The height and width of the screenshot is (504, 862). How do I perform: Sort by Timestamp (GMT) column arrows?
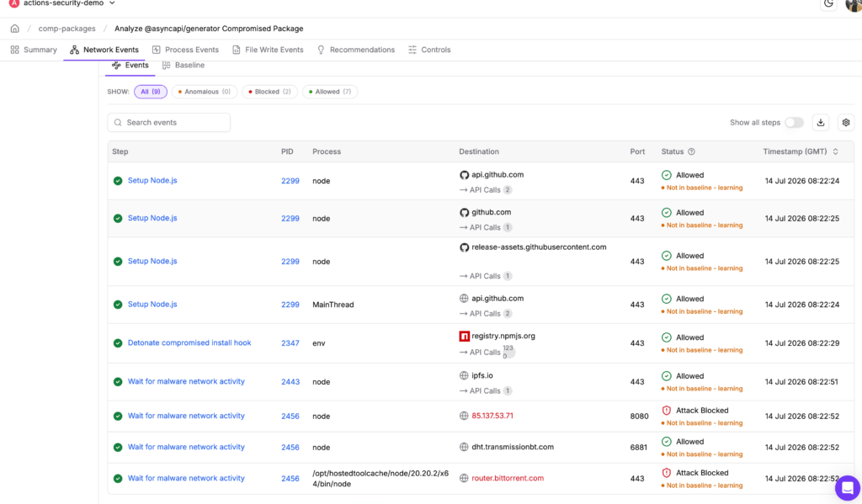coord(836,151)
